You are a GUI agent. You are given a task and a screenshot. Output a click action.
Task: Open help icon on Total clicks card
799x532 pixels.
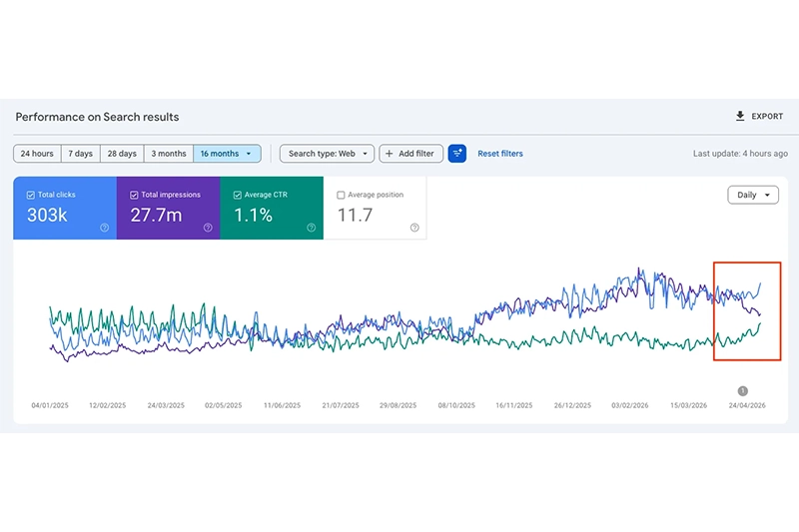coord(105,228)
